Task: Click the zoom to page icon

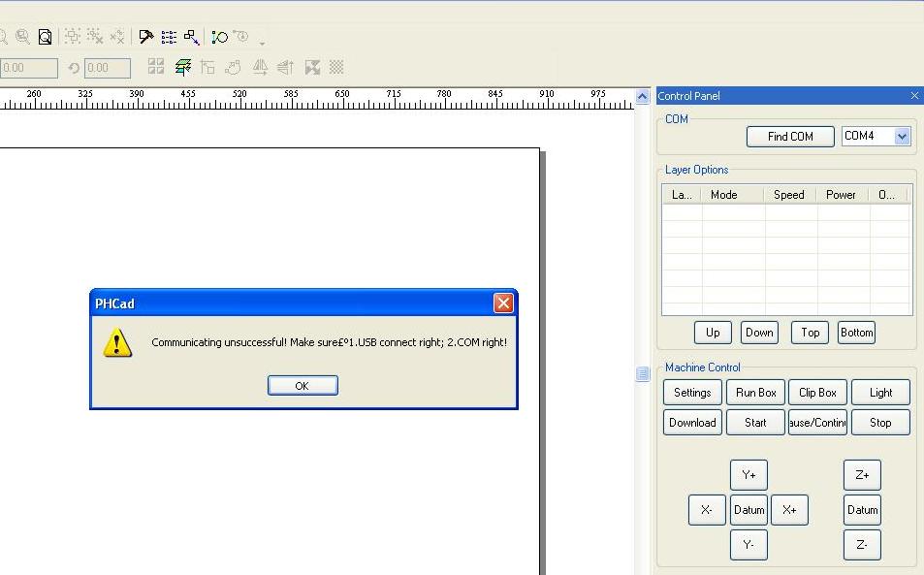Action: point(45,37)
